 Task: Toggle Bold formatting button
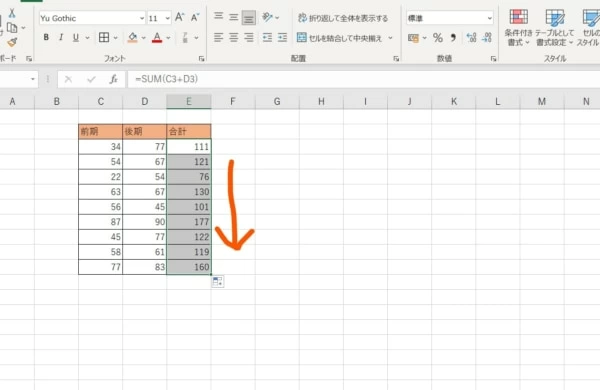pos(46,38)
